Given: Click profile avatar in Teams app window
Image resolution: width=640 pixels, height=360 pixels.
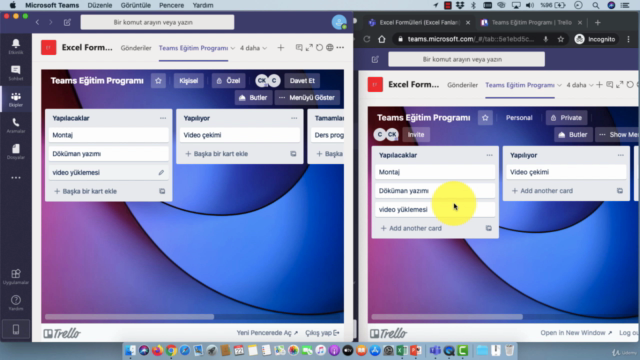Looking at the screenshot, I should coord(339,22).
